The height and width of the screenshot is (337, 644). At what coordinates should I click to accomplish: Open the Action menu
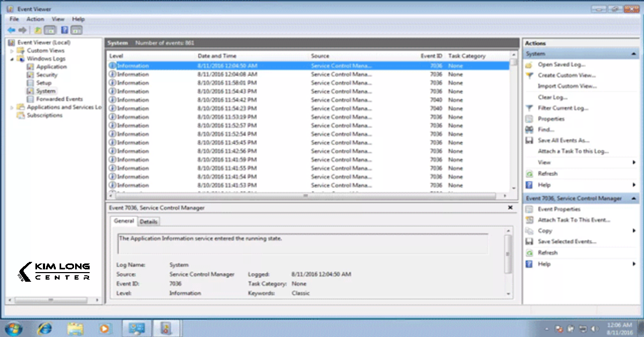(35, 19)
